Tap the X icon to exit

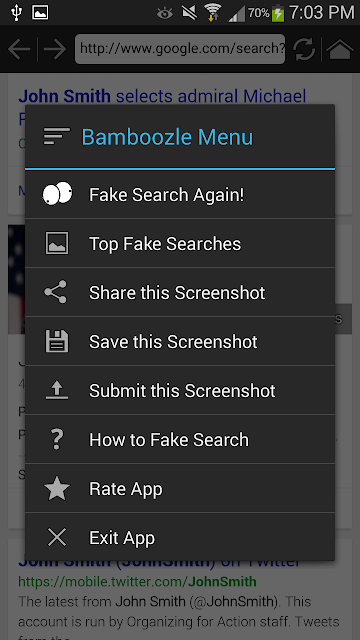(x=57, y=538)
